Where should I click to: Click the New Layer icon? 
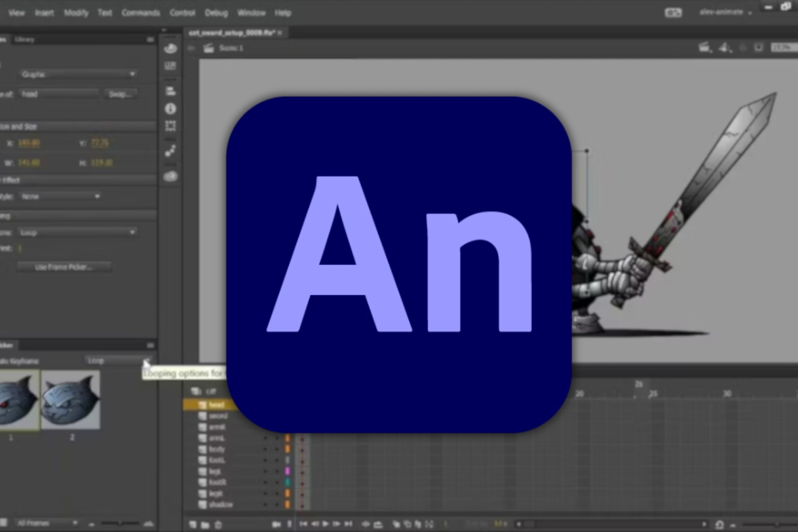click(x=193, y=525)
